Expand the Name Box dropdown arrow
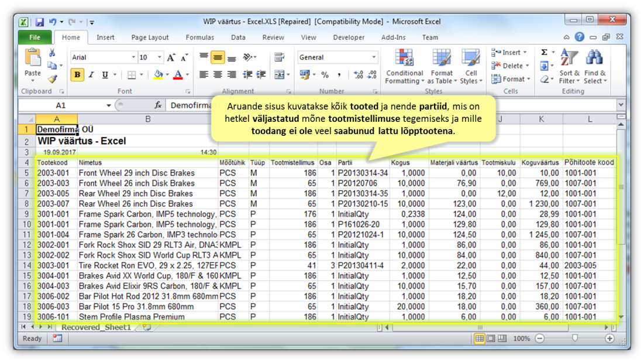Screen dimensions: 644x363 108,105
